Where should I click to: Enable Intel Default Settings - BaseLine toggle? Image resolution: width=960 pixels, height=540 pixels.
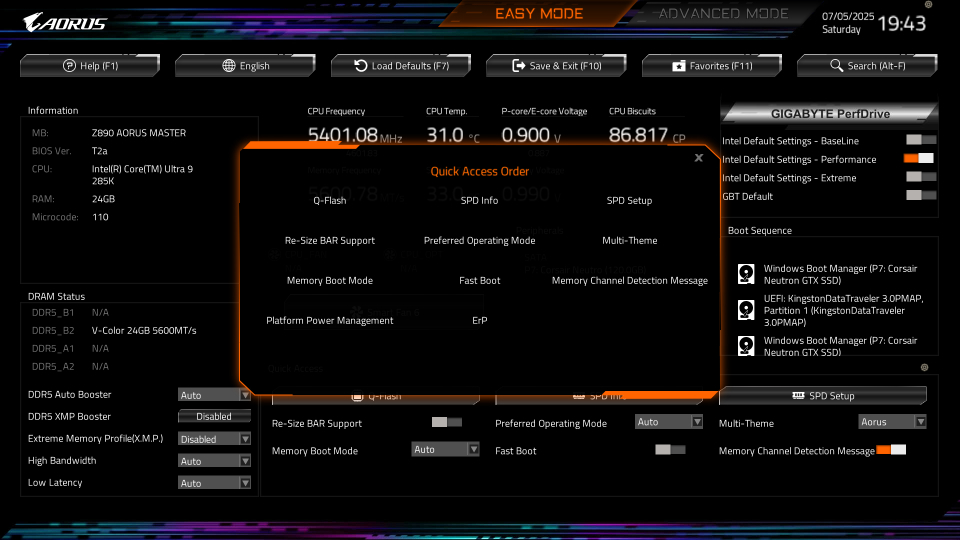pos(920,141)
